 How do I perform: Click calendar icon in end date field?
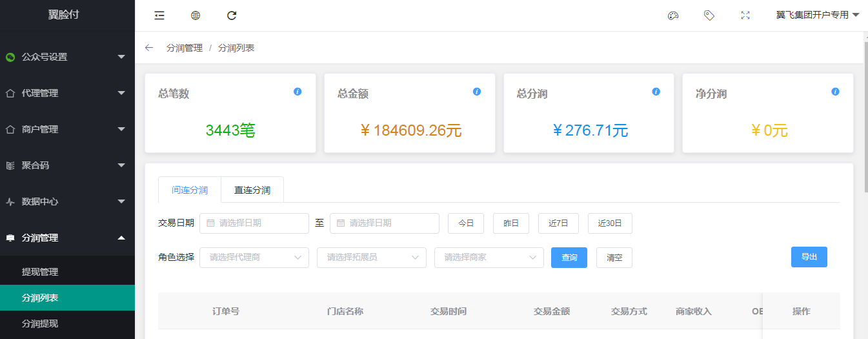[341, 223]
